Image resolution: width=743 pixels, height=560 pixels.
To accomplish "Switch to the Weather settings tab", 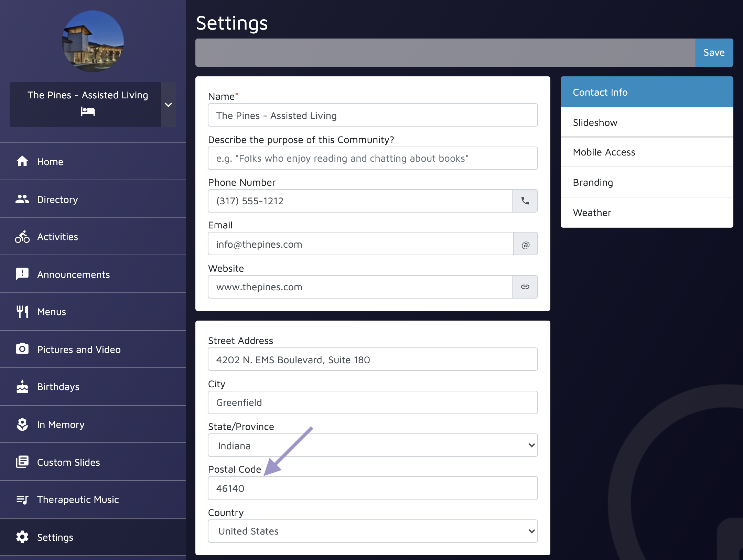I will 647,213.
